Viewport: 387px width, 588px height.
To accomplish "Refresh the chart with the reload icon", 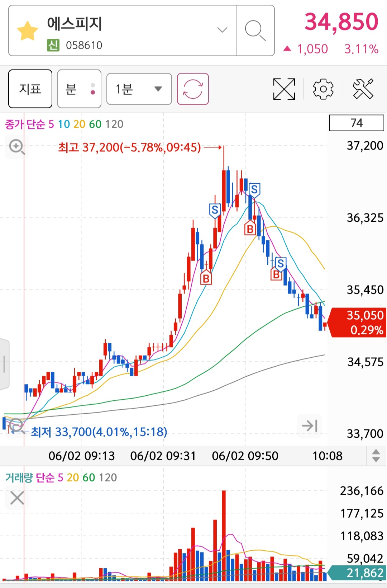I will click(x=193, y=89).
